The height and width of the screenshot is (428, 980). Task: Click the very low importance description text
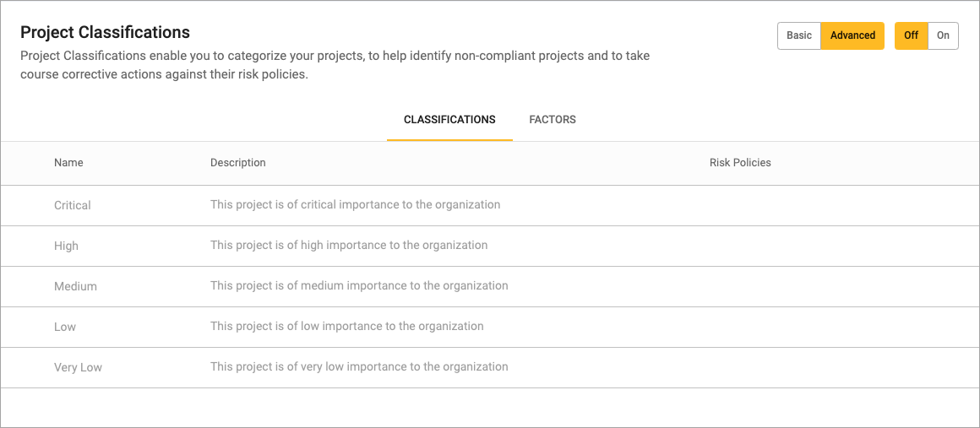(359, 366)
